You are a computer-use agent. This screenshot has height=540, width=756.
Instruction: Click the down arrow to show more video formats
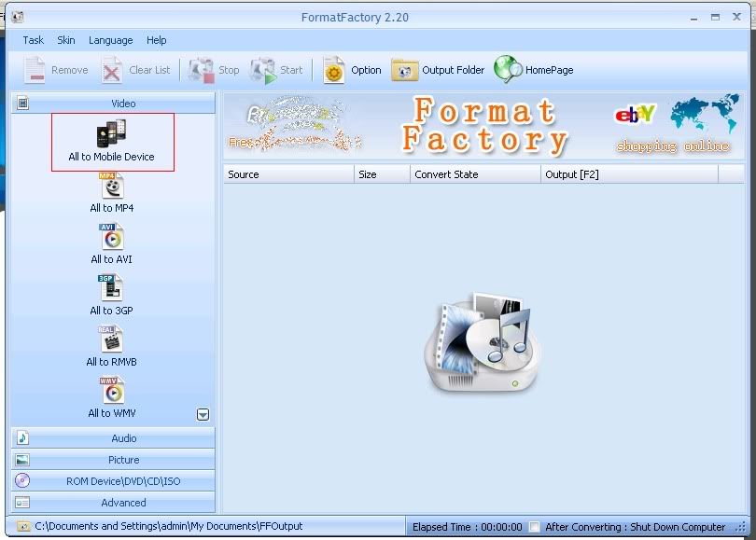pos(203,414)
